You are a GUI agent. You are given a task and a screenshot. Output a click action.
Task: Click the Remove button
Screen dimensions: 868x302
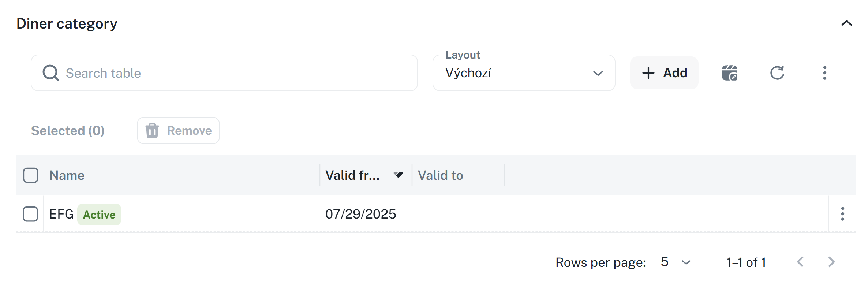click(178, 131)
